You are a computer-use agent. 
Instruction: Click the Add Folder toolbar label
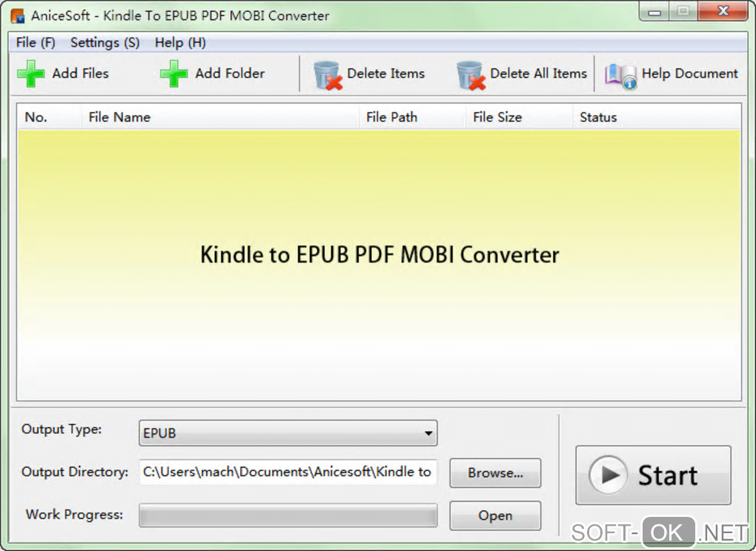230,73
